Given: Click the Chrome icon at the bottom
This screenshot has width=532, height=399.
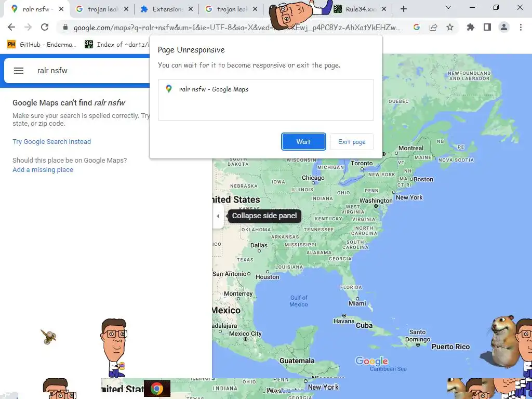Looking at the screenshot, I should pos(157,389).
